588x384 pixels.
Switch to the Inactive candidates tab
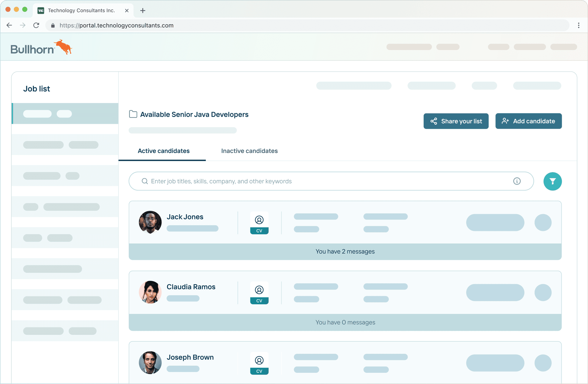tap(249, 151)
